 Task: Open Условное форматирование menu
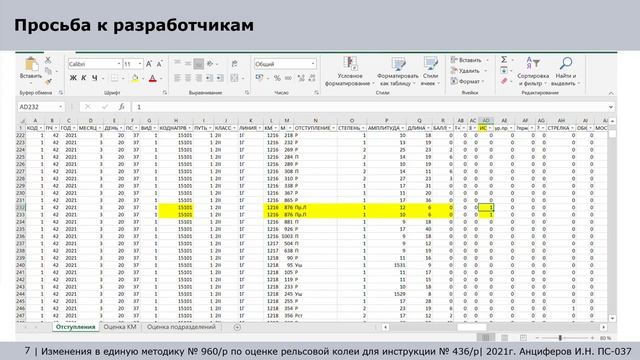(x=350, y=71)
